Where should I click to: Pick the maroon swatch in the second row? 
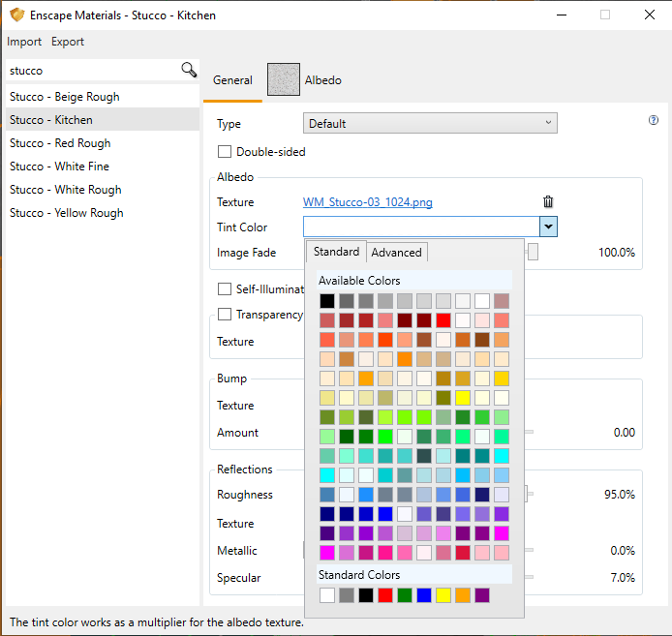404,320
